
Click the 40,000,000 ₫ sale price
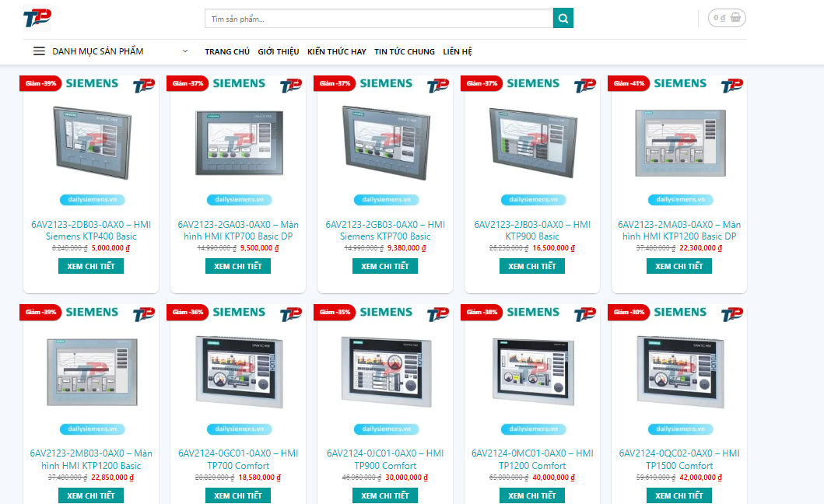click(x=554, y=478)
